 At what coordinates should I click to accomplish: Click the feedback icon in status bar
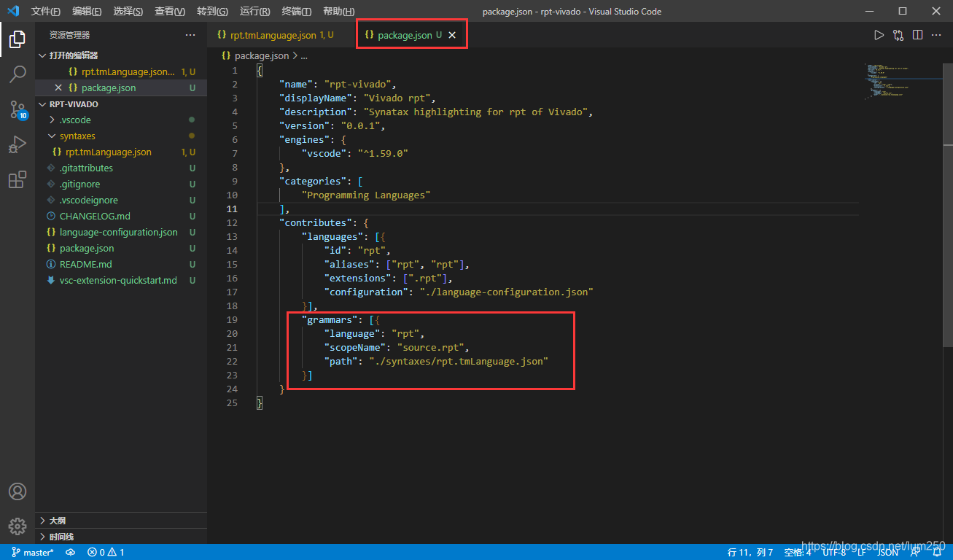915,553
